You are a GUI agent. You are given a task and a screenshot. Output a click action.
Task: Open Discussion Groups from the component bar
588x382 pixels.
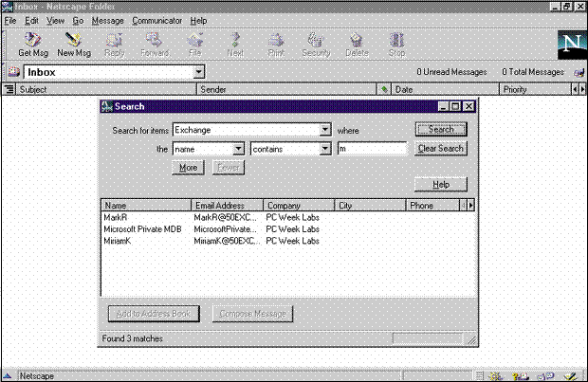pos(545,376)
